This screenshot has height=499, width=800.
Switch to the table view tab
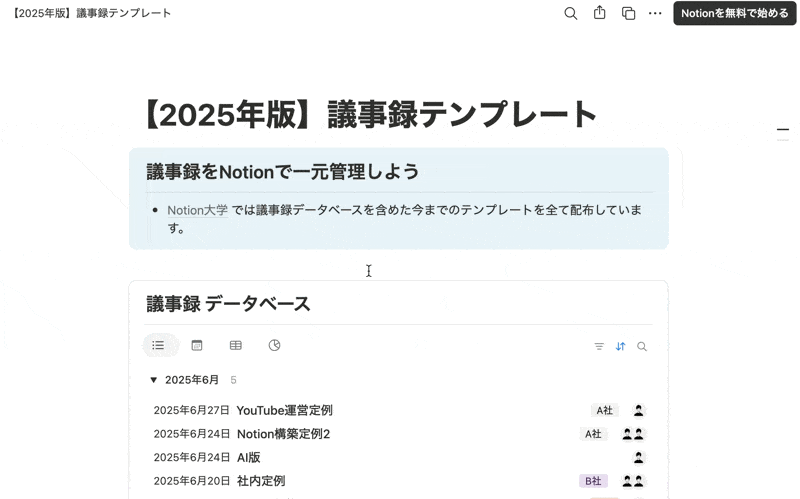[235, 345]
